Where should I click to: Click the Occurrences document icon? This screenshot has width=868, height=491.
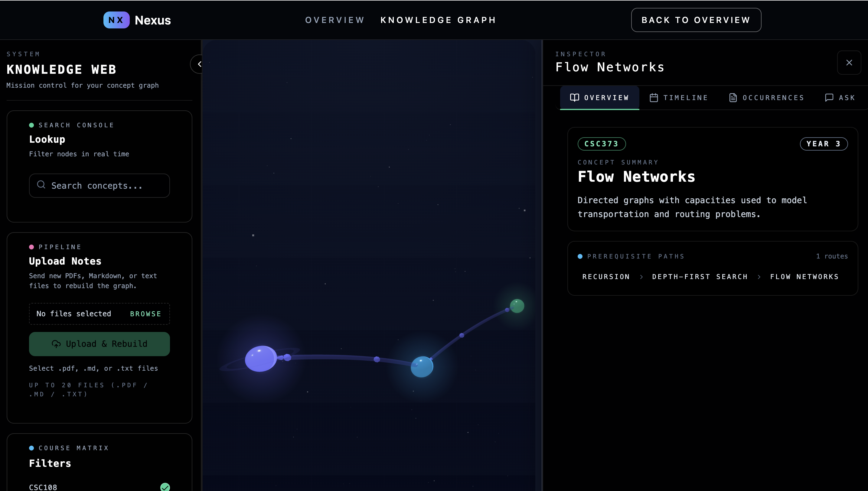point(733,98)
